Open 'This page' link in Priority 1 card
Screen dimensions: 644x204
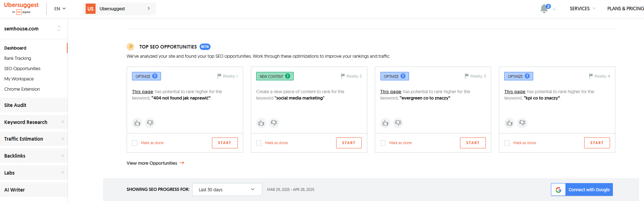click(143, 92)
